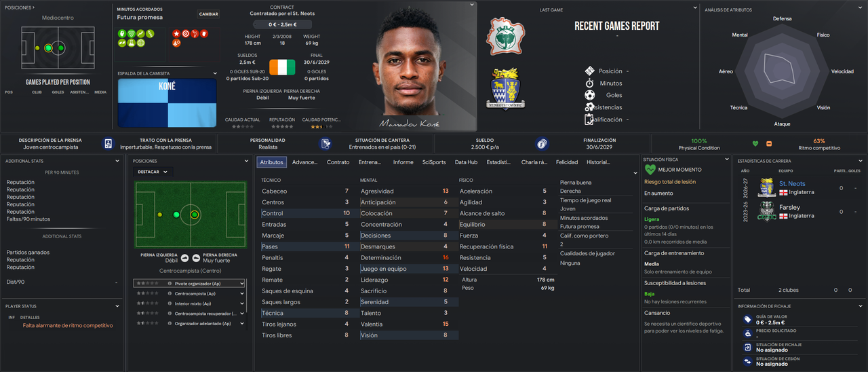This screenshot has width=868, height=372.
Task: Click the orange match sharpness warning icon
Action: (769, 143)
